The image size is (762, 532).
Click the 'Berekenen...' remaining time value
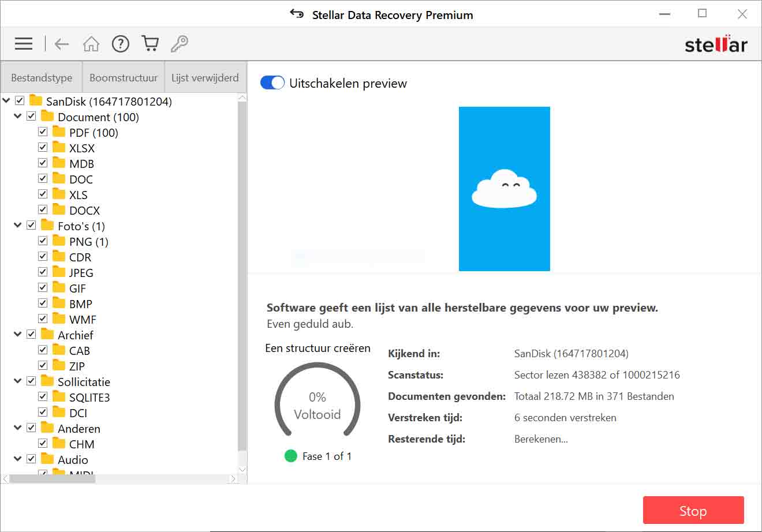pos(541,439)
